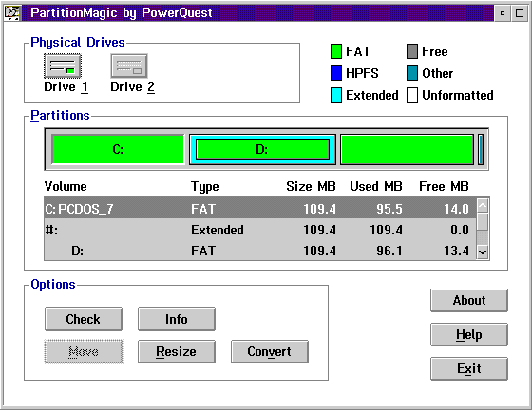Open the window system menu icon
532x410 pixels.
(12, 13)
